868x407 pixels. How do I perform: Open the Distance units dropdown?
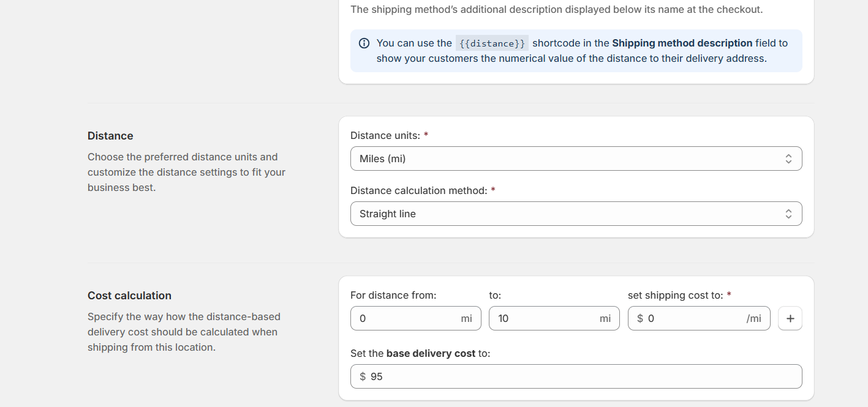576,158
